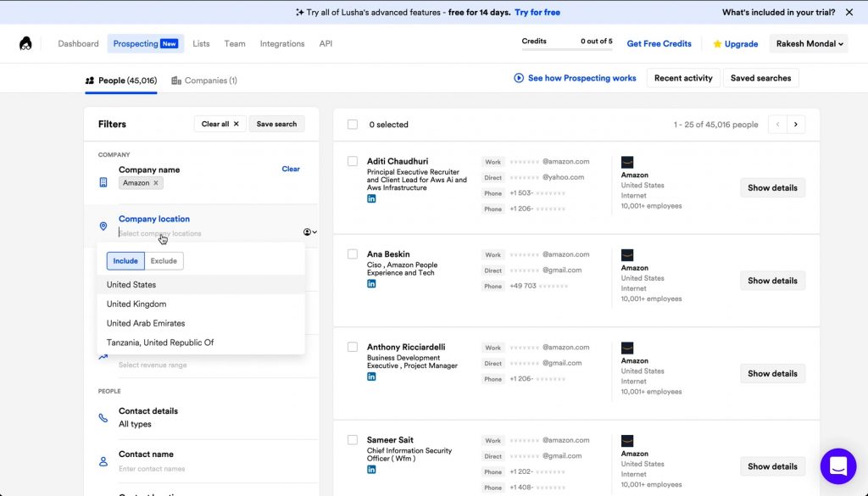Toggle the select-all checkbox above results
Screen dimensions: 868x496
[352, 124]
